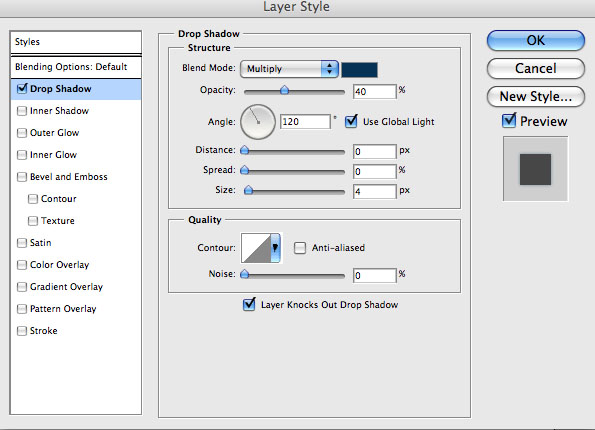
Task: Select the Drop Shadow row label
Action: 61,89
